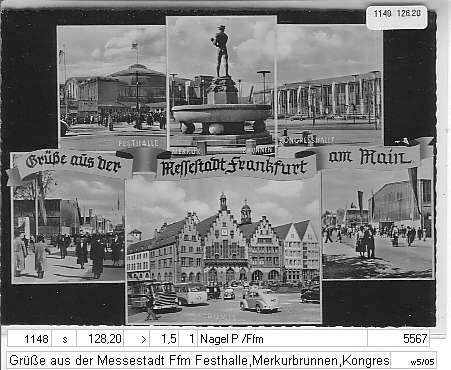Click the bottom-left street crowd photo
The width and height of the screenshot is (451, 370).
tap(68, 228)
